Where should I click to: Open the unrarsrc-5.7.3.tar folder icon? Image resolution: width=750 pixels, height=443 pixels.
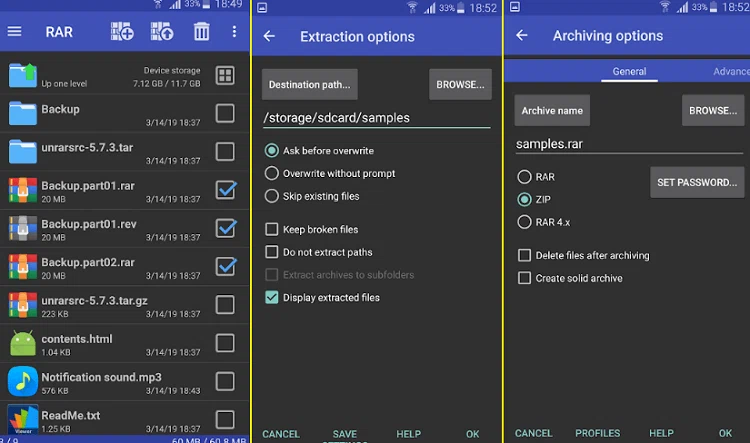[x=22, y=152]
